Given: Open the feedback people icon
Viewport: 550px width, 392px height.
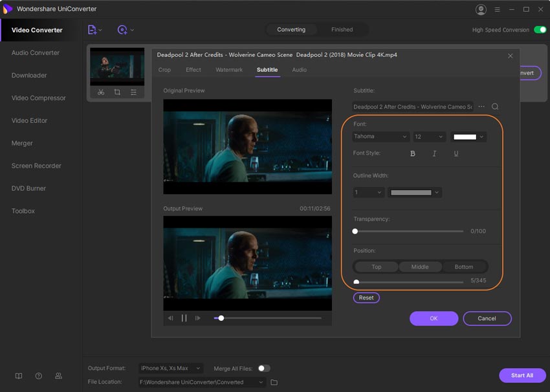Looking at the screenshot, I should tap(59, 376).
